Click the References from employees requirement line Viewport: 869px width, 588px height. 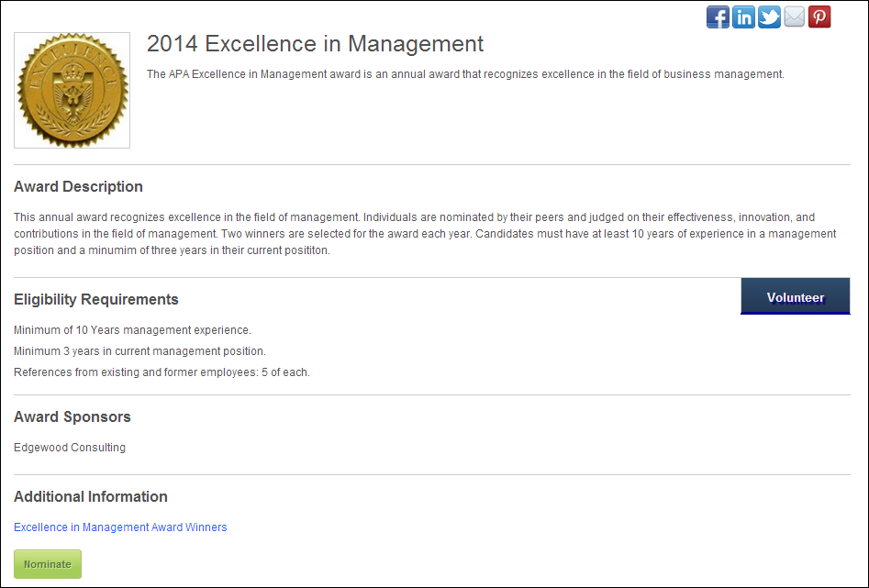tap(162, 372)
